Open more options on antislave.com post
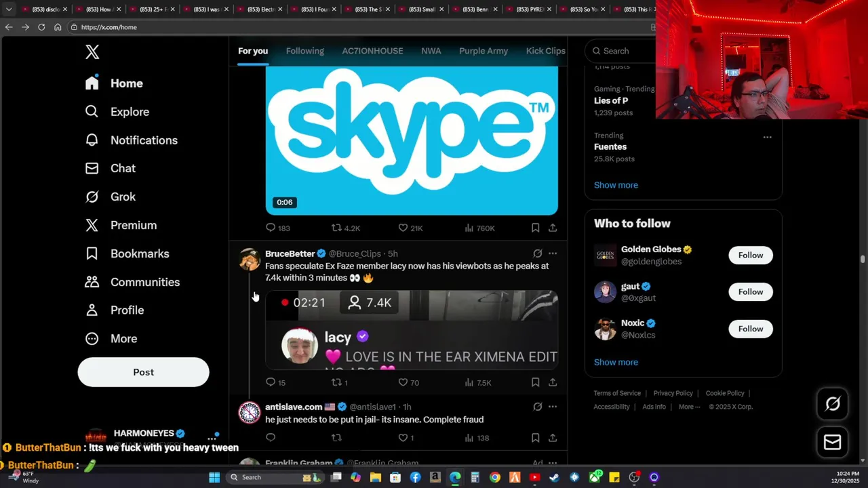 coord(553,407)
